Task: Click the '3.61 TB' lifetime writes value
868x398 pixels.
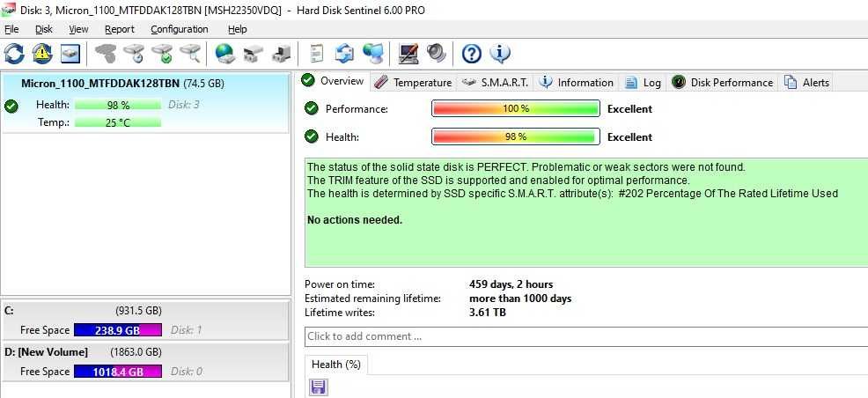Action: (x=487, y=313)
